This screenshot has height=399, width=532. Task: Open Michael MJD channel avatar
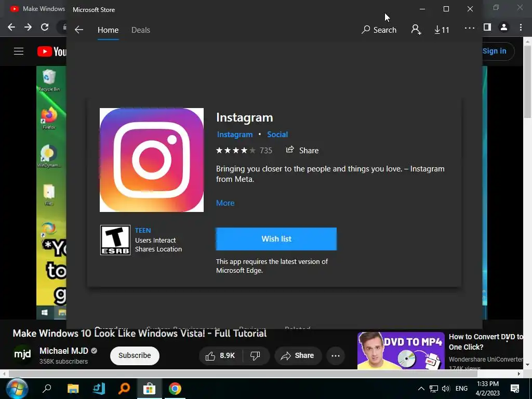(x=22, y=355)
